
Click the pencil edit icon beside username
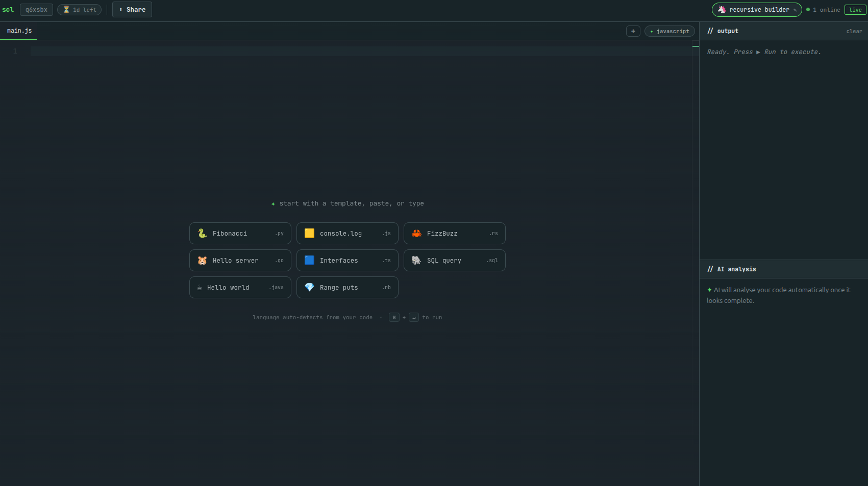(795, 10)
